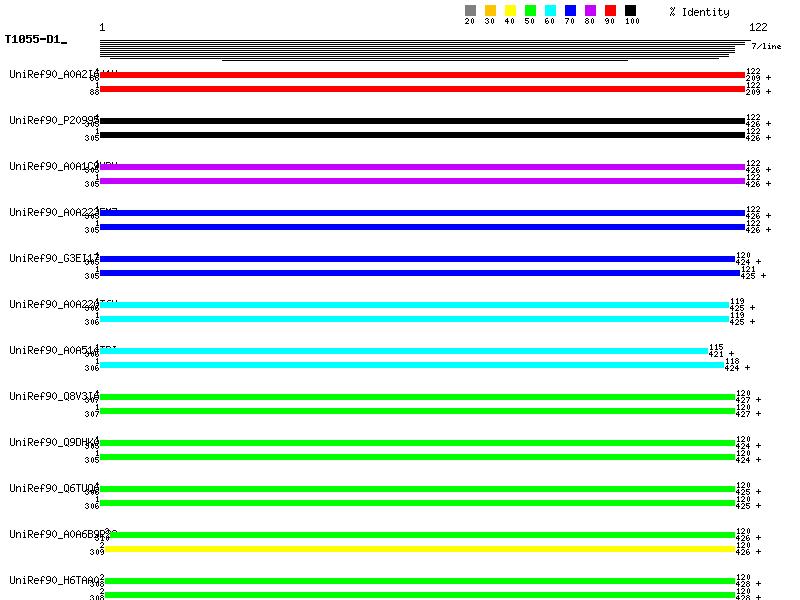Click the T1055-D1 query sequence label
Image resolution: width=800 pixels, height=600 pixels.
click(35, 40)
